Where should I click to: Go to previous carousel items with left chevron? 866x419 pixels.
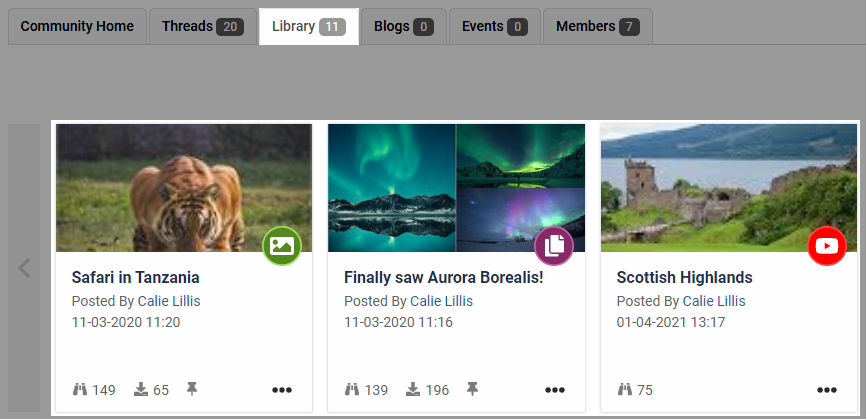point(24,268)
